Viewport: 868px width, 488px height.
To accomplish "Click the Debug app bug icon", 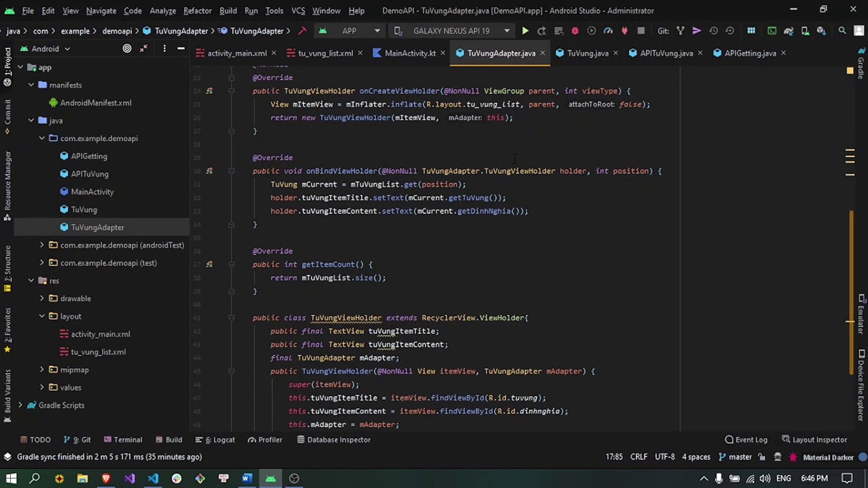I will 574,30.
